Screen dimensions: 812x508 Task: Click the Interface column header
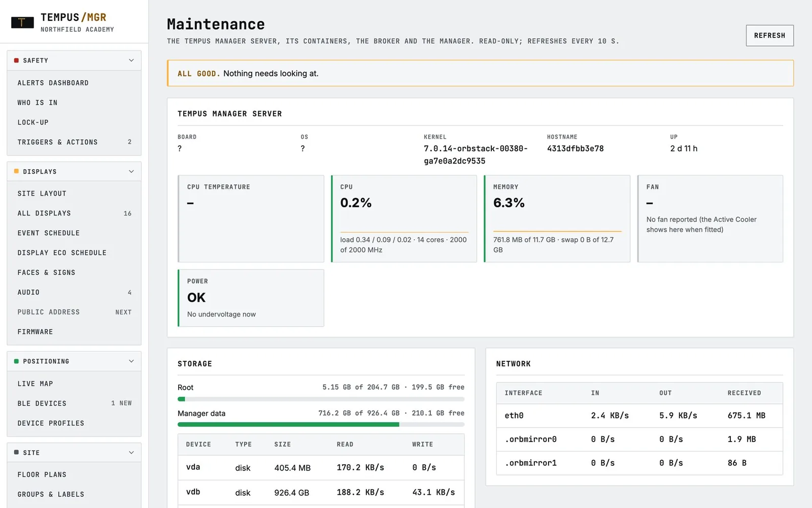523,393
